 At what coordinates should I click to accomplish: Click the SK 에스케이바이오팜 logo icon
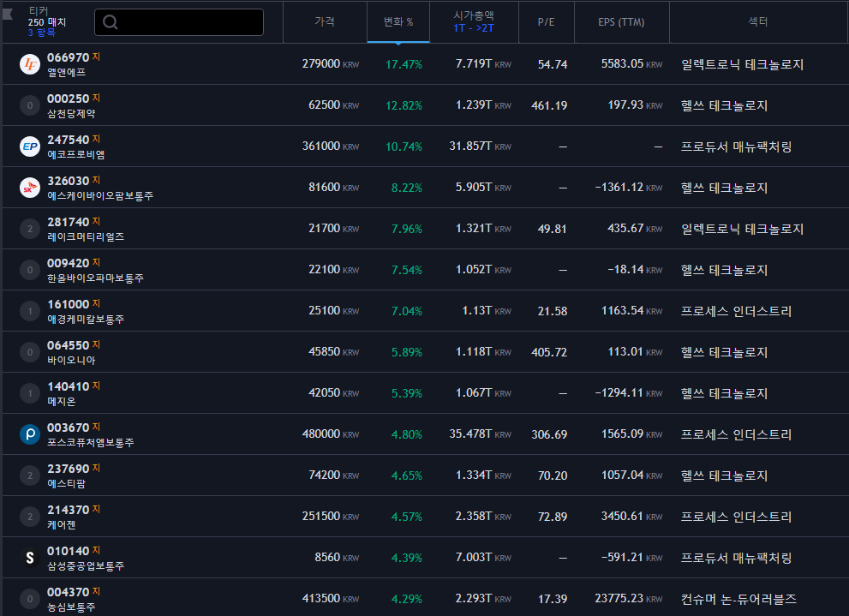30,188
